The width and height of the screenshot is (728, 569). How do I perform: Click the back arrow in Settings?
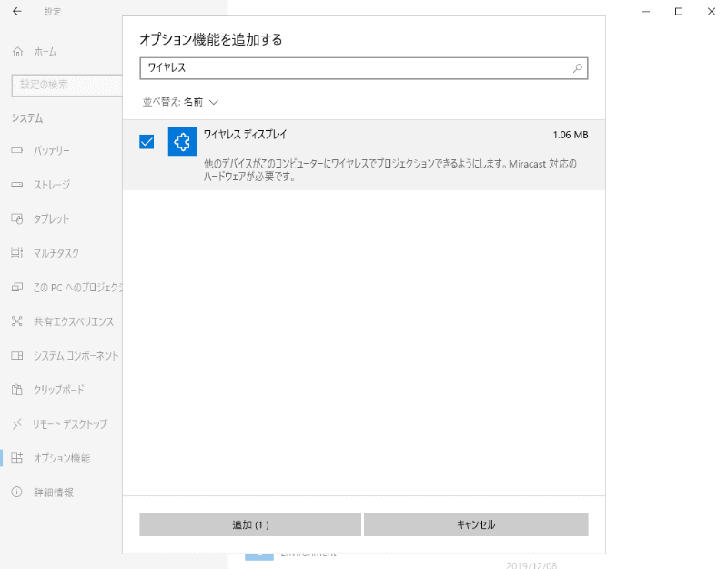pos(17,11)
